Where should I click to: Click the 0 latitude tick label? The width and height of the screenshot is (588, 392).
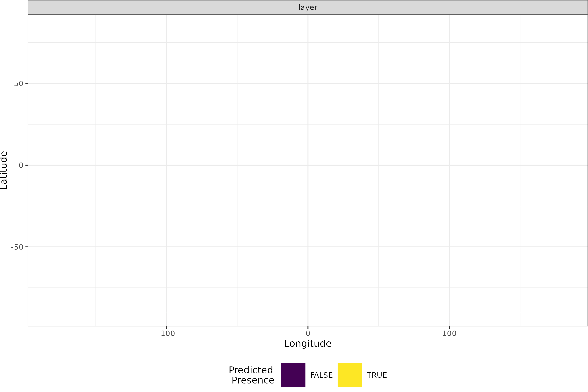point(21,165)
